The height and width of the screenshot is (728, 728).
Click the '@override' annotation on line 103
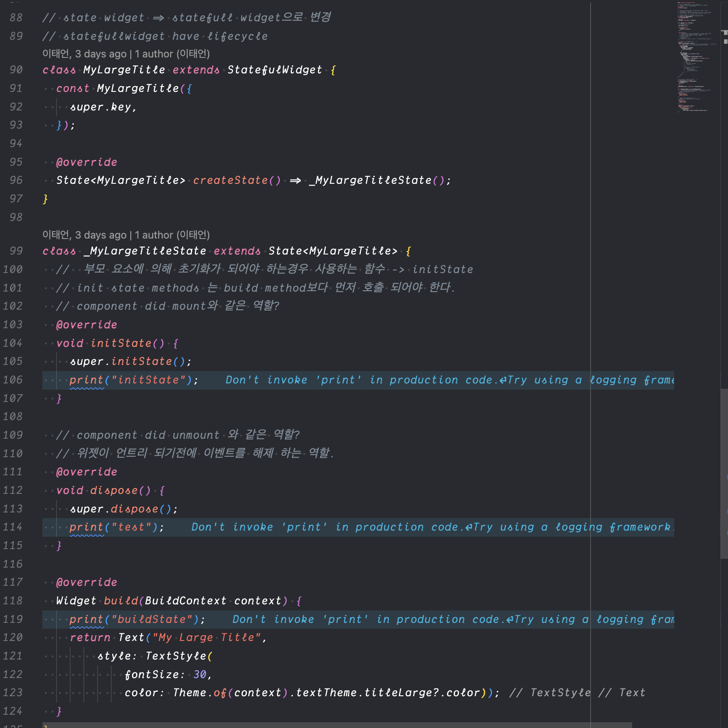pyautogui.click(x=87, y=325)
